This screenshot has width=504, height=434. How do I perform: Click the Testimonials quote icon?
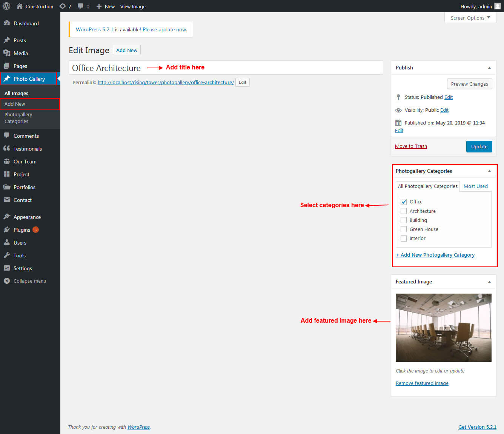[x=7, y=149]
